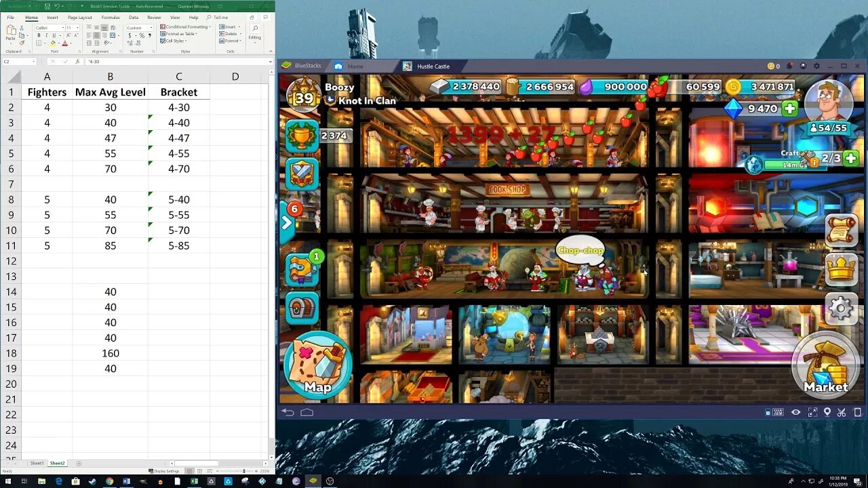Toggle Wrap Text in Alignment group
The height and width of the screenshot is (488, 868).
(x=113, y=28)
